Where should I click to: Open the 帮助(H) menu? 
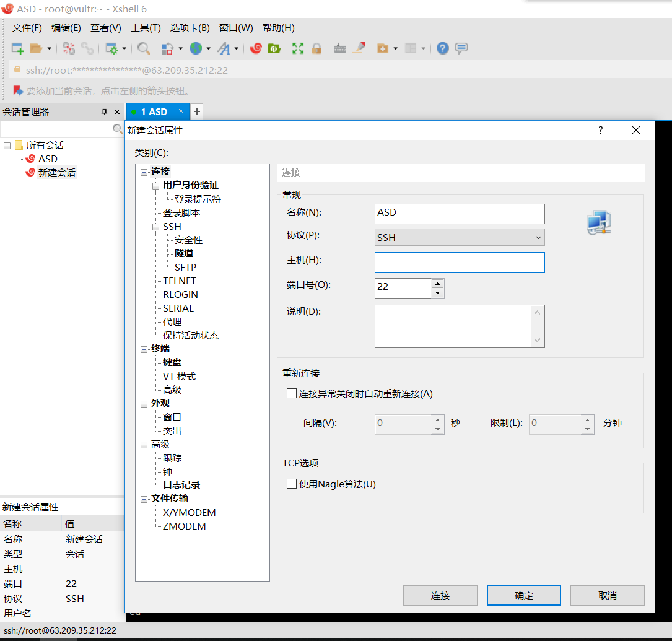click(x=279, y=28)
